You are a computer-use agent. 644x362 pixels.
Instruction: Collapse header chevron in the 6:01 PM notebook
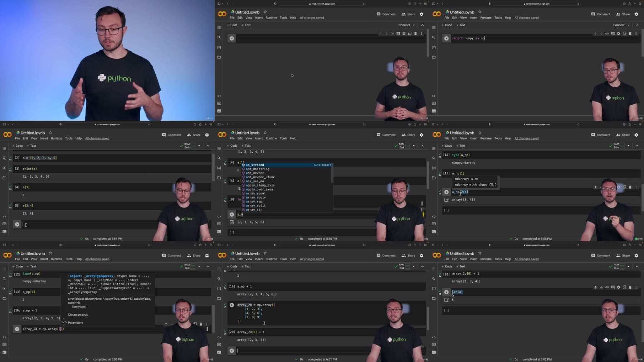coord(422,266)
